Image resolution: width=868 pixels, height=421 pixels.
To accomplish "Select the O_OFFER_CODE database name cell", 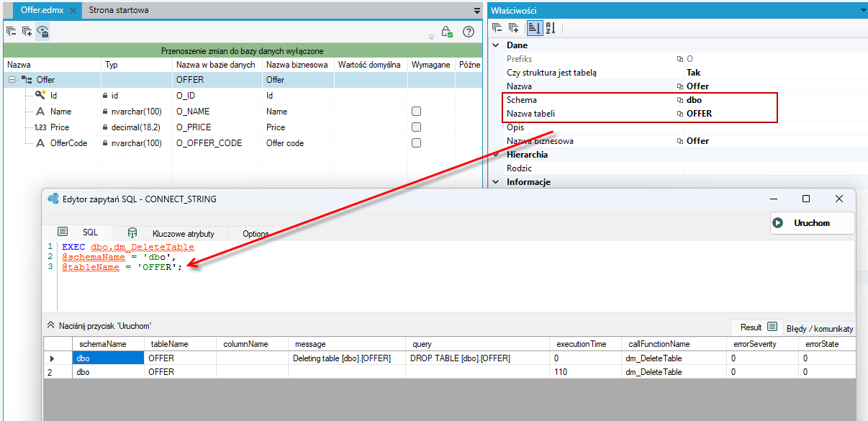I will point(217,143).
